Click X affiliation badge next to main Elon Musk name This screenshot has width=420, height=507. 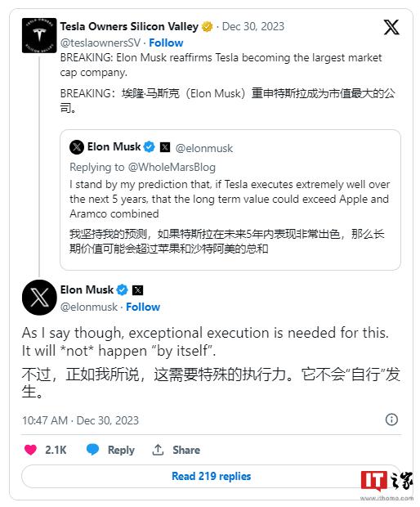click(138, 290)
